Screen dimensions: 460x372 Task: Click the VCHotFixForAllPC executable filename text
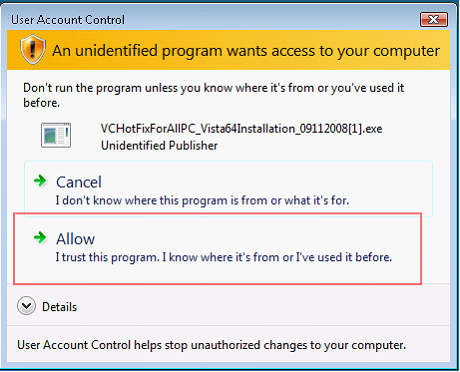point(241,129)
